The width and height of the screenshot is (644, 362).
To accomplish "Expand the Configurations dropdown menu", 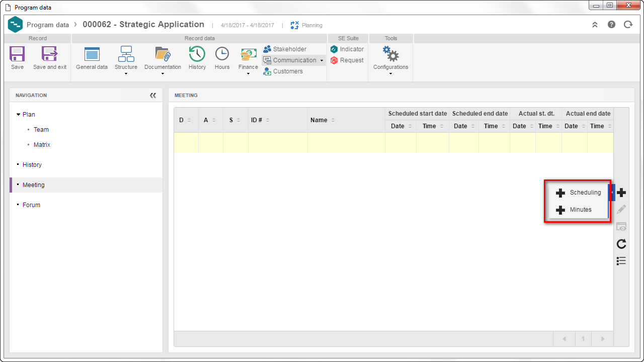I will click(x=390, y=74).
